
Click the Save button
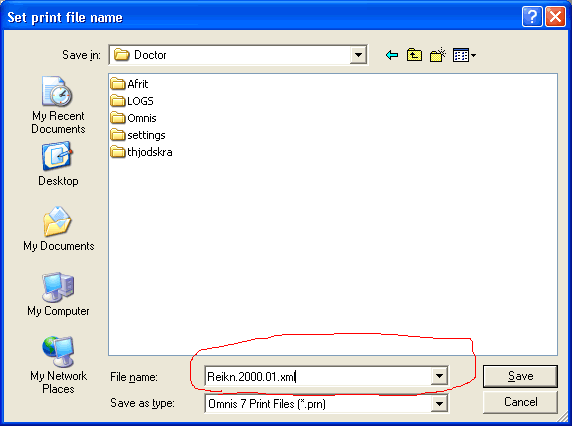pyautogui.click(x=520, y=376)
